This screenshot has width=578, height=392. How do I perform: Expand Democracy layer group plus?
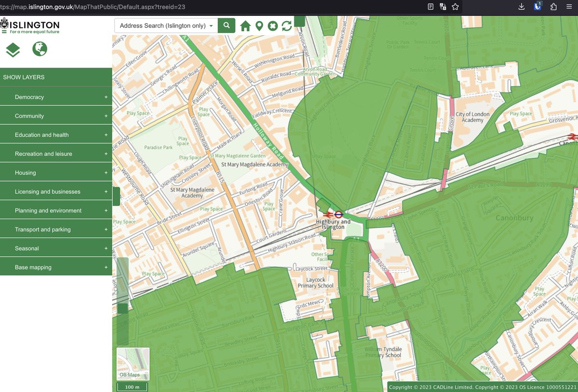106,97
